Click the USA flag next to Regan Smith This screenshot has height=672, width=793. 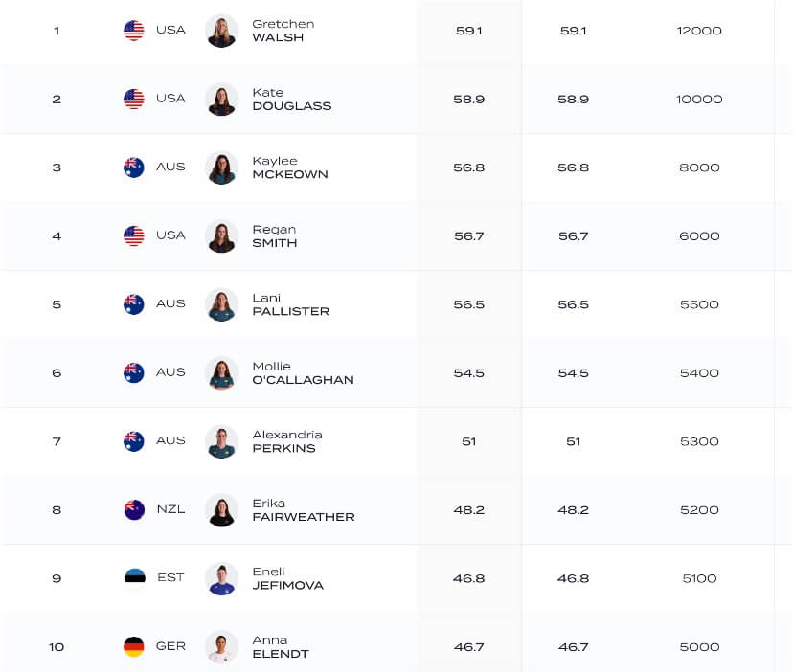(x=134, y=235)
